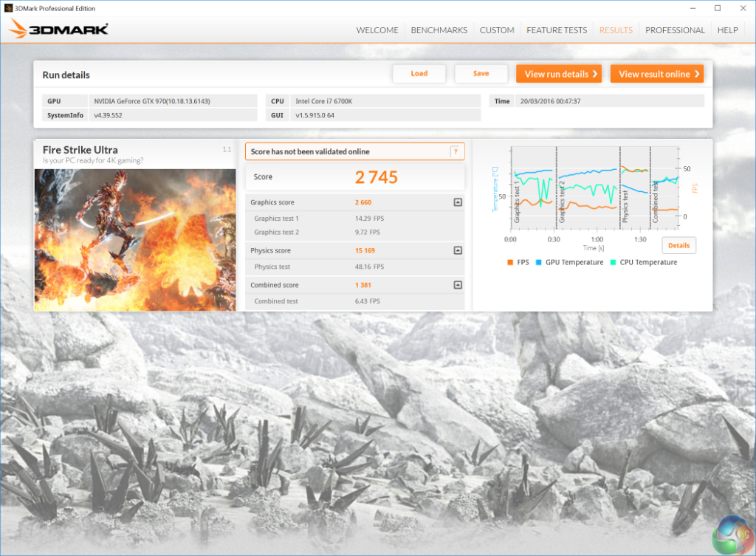The image size is (756, 556).
Task: Open the Custom tab
Action: 497,30
